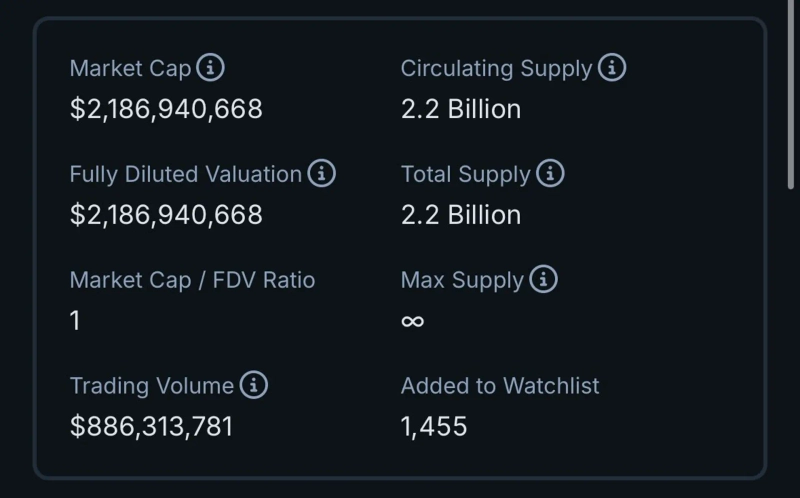This screenshot has width=800, height=498.
Task: Open the Max Supply info icon
Action: click(543, 280)
